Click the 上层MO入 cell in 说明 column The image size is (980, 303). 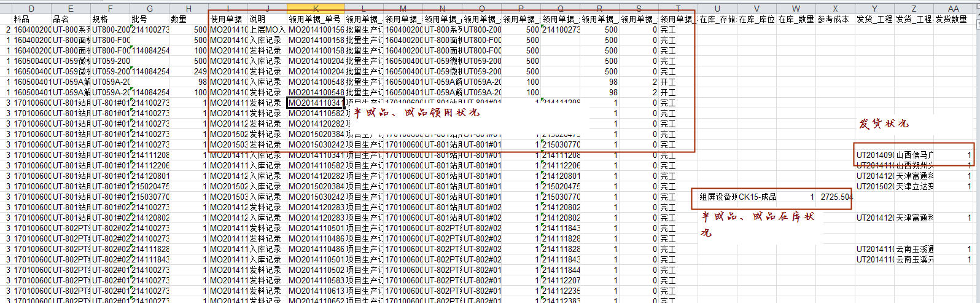267,30
